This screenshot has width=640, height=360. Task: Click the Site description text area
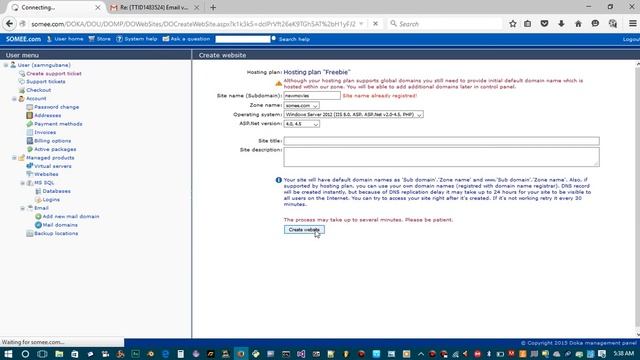pos(442,157)
